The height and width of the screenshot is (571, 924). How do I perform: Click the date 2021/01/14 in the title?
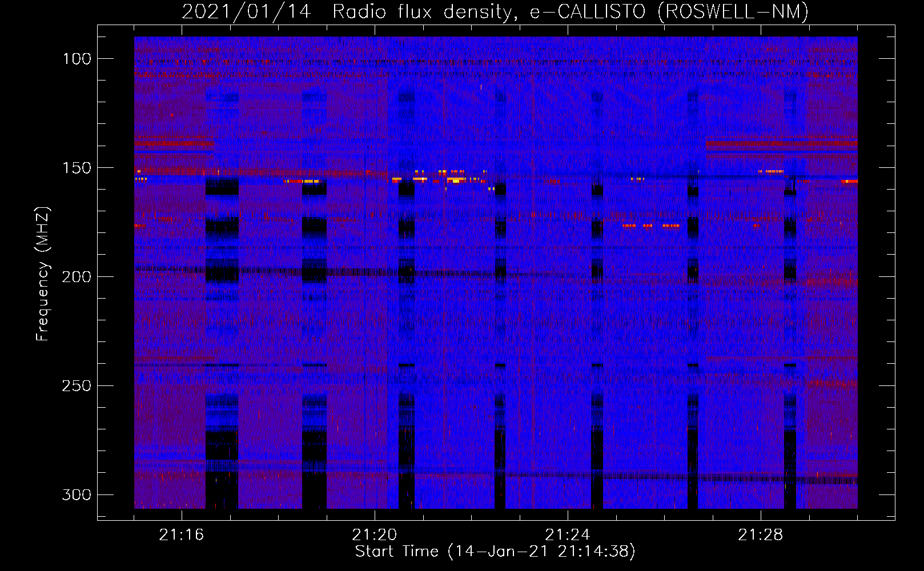point(247,11)
